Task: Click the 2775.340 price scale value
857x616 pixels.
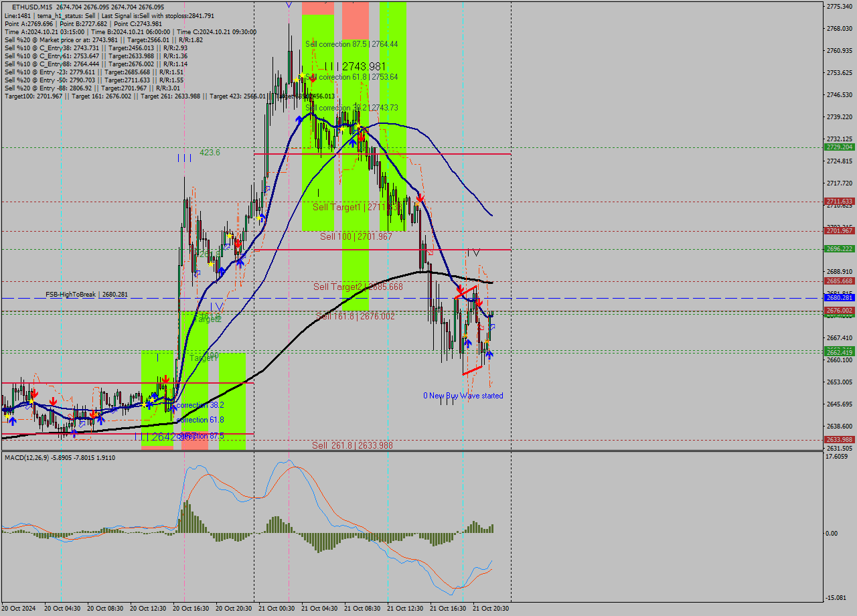Action: (840, 6)
